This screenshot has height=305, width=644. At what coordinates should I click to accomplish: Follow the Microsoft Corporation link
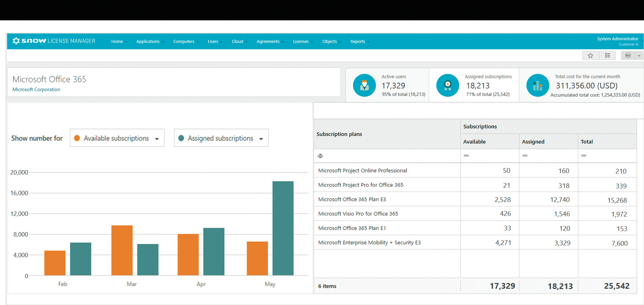[36, 89]
